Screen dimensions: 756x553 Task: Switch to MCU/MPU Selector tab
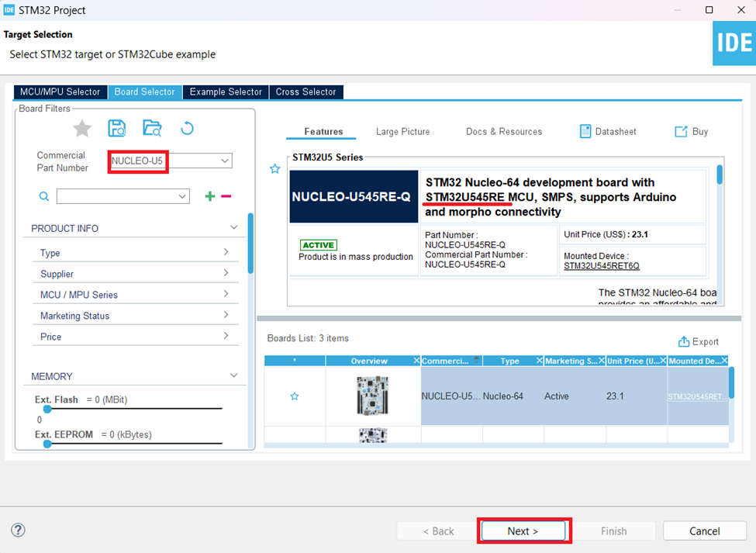click(60, 92)
